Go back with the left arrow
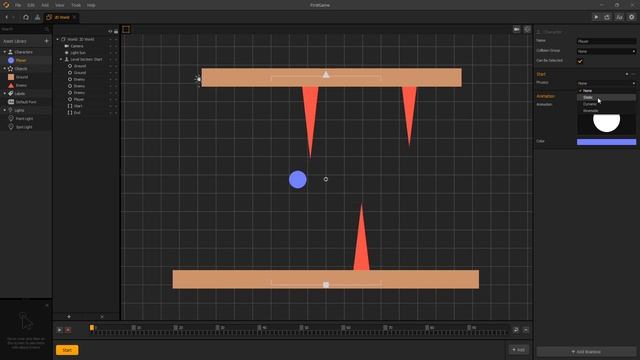Screen dimensions: 640x360 (7, 17)
